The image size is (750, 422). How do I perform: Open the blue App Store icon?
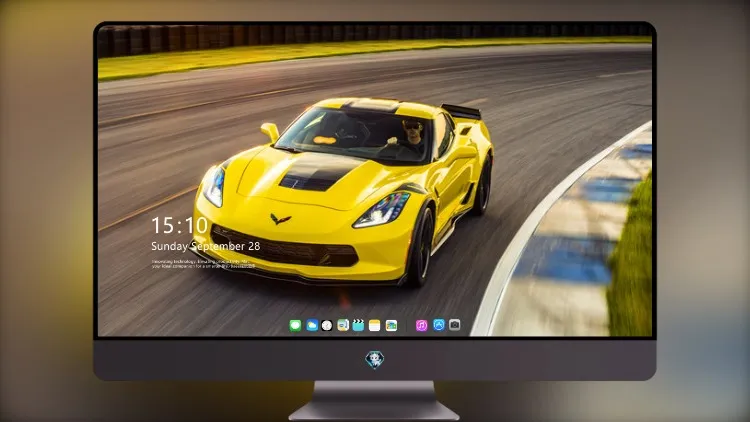(439, 325)
